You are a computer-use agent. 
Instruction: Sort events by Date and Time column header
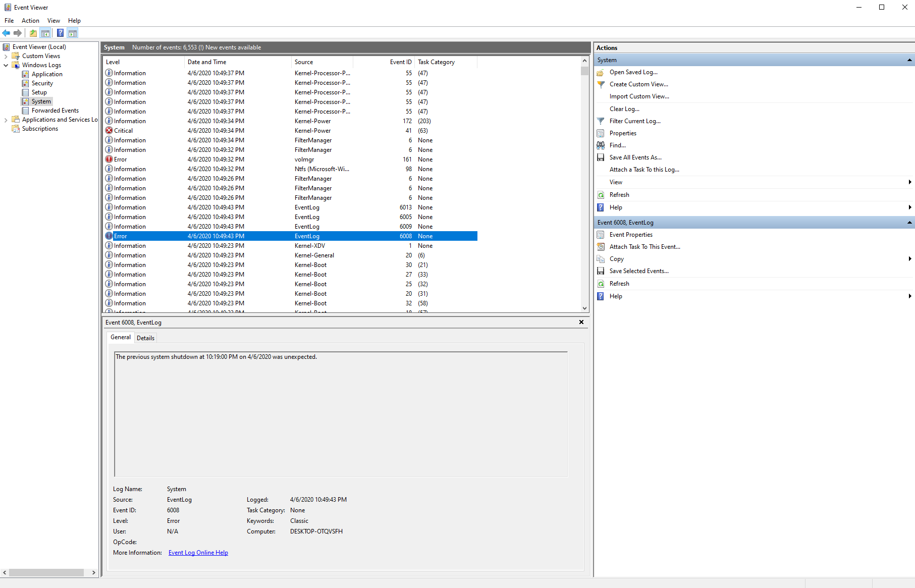pos(238,62)
